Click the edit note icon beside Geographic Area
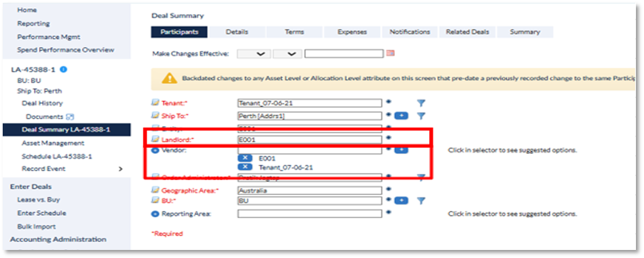644x258 pixels. (x=155, y=190)
